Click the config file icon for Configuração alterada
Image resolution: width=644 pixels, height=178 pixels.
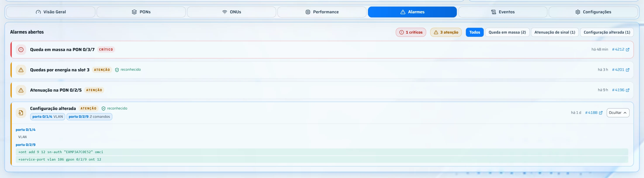(x=21, y=113)
